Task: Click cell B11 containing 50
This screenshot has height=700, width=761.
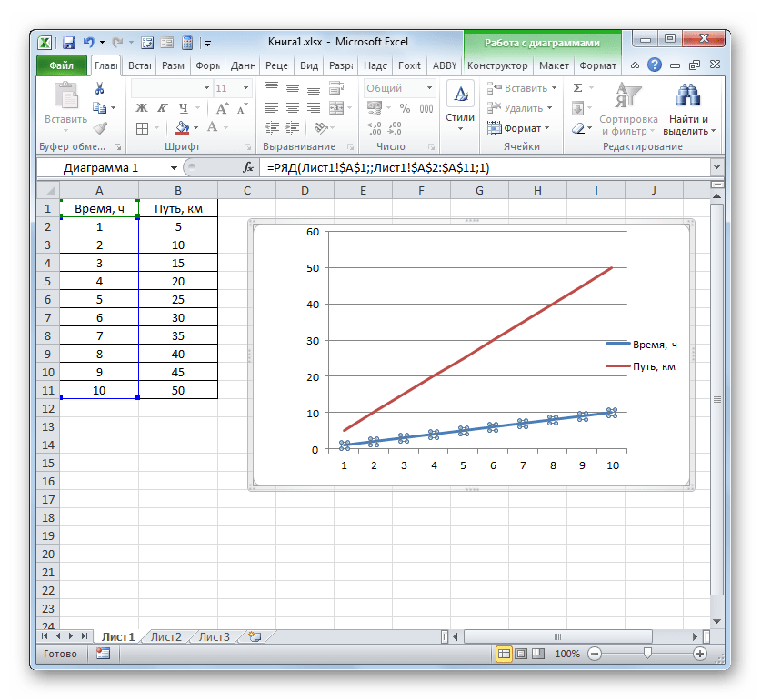Action: tap(178, 390)
